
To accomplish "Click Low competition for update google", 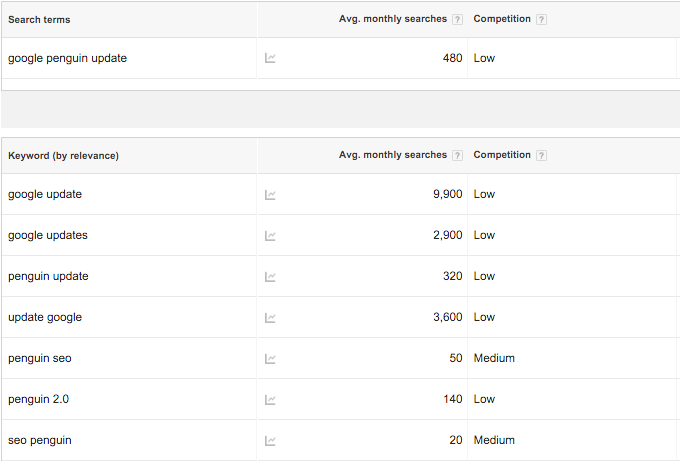I will click(x=484, y=317).
